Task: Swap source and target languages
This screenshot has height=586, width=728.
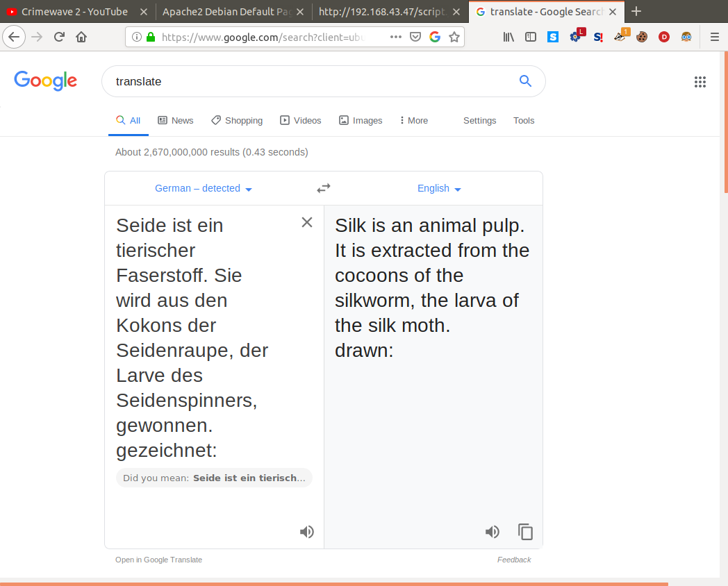Action: 324,188
